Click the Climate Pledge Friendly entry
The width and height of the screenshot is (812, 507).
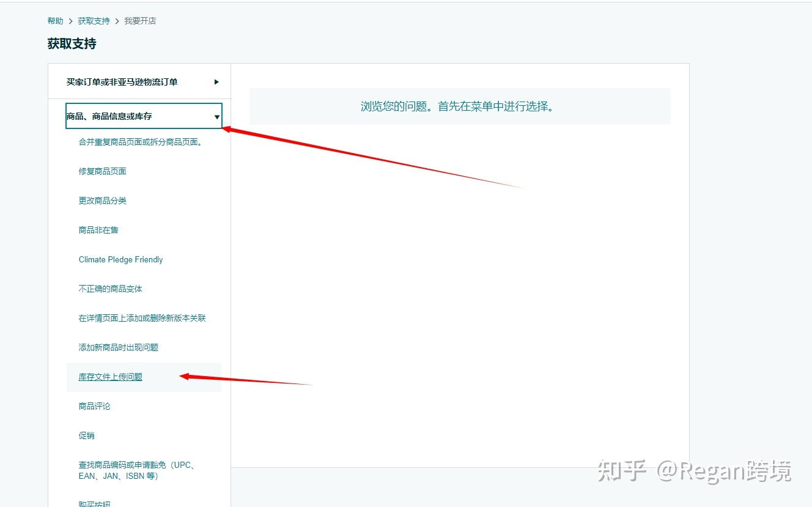click(x=120, y=259)
